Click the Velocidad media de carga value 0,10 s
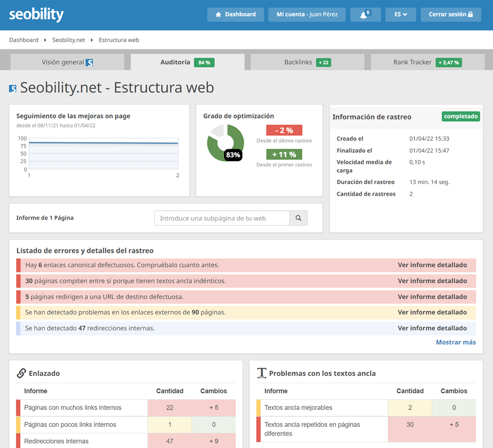 pos(417,162)
